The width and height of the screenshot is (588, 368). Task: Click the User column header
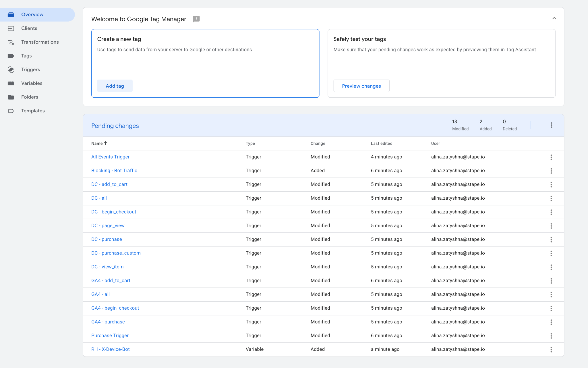click(436, 143)
